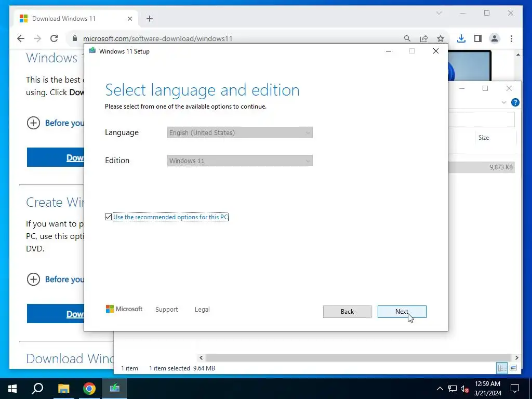532x399 pixels.
Task: Open Windows 11 Setup taskbar icon
Action: click(115, 388)
